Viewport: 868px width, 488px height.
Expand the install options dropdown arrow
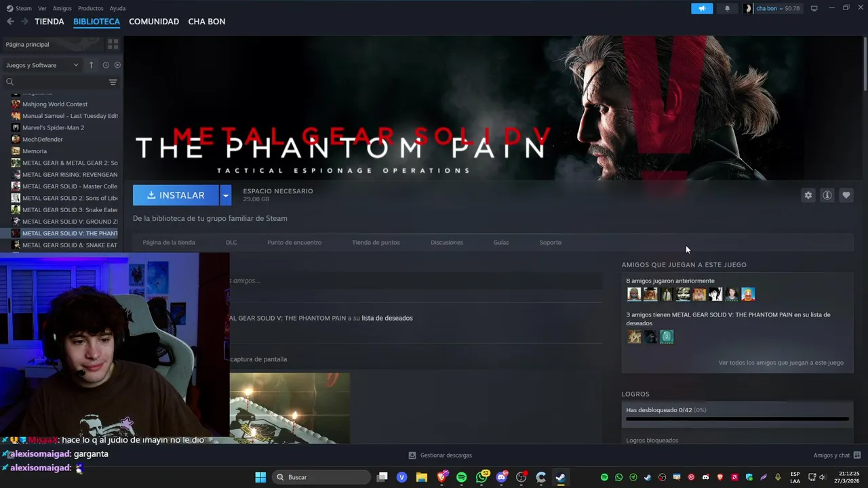pos(225,195)
